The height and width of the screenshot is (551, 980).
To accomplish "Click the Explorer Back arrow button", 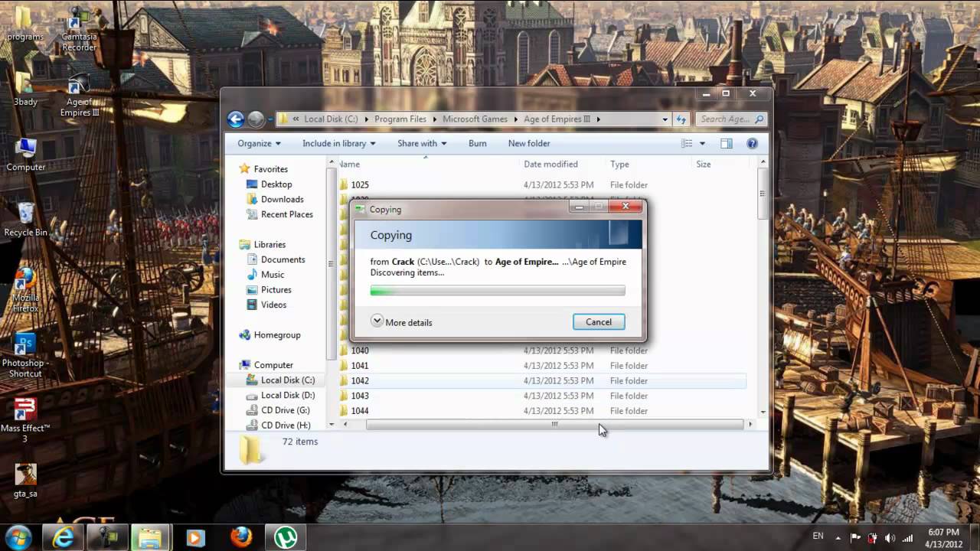I will (236, 119).
